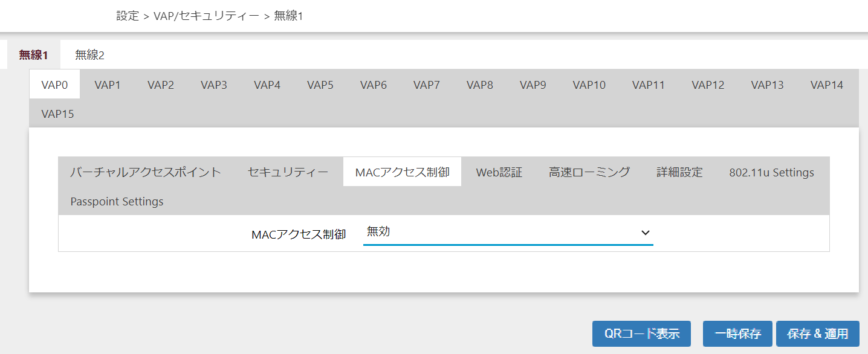Open the Passpoint Settings tab
The image size is (868, 354).
click(117, 201)
